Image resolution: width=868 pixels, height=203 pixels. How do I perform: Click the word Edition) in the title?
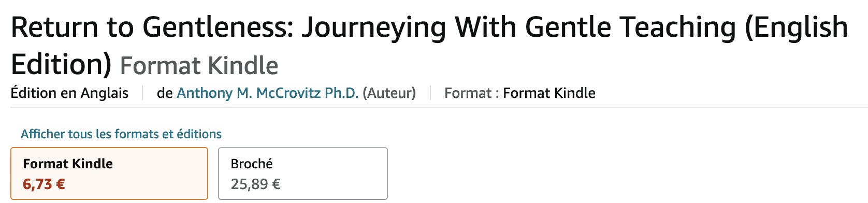[x=61, y=65]
